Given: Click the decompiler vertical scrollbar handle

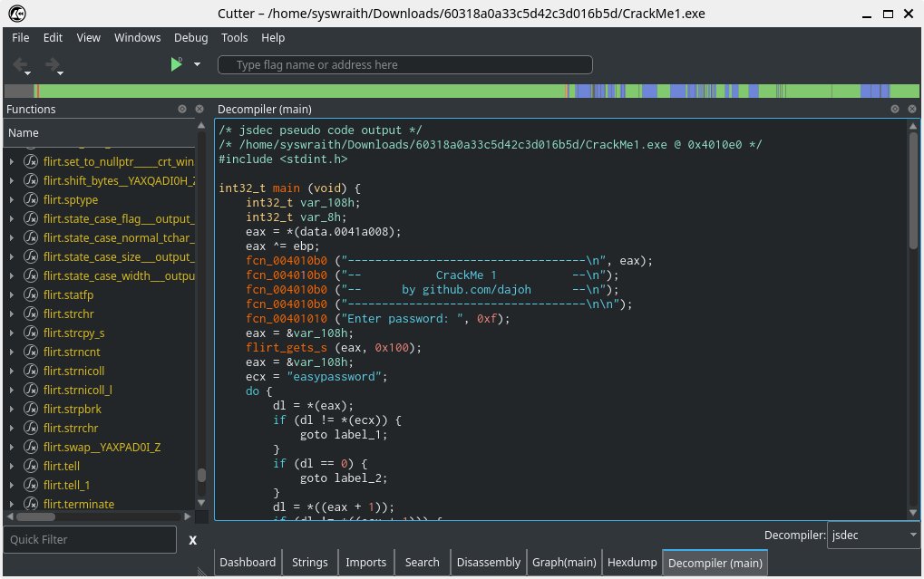Looking at the screenshot, I should coord(913,190).
